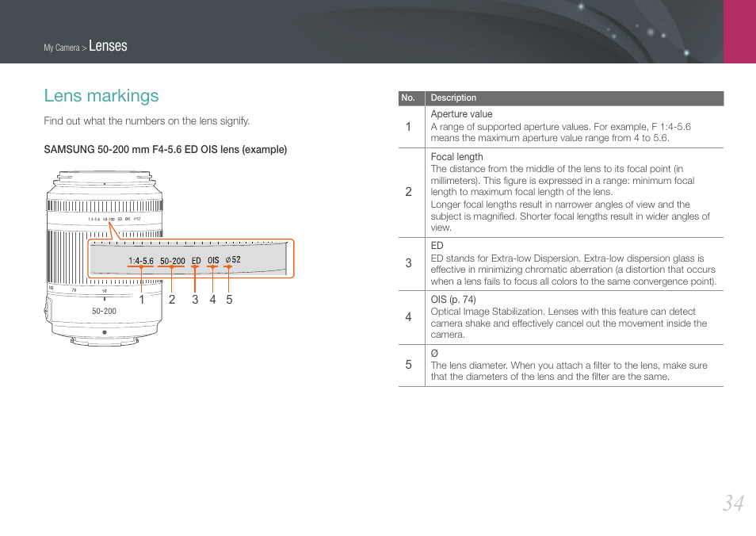
Task: Click the '50-200' label on lens barrel
Action: point(104,311)
